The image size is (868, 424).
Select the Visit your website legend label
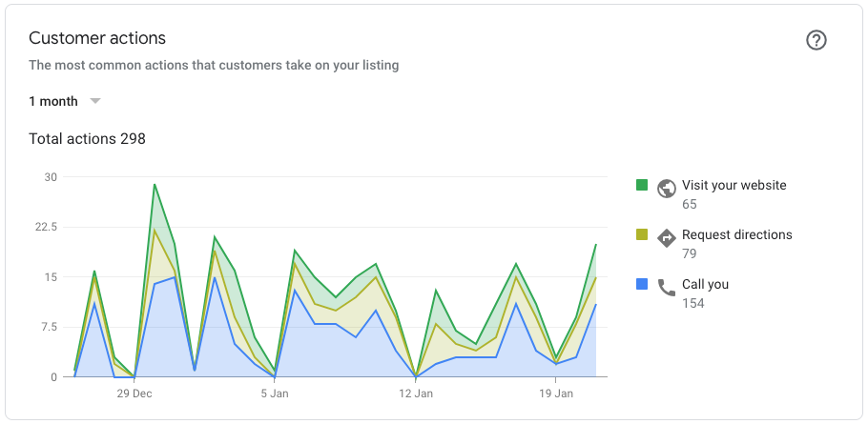click(x=734, y=185)
